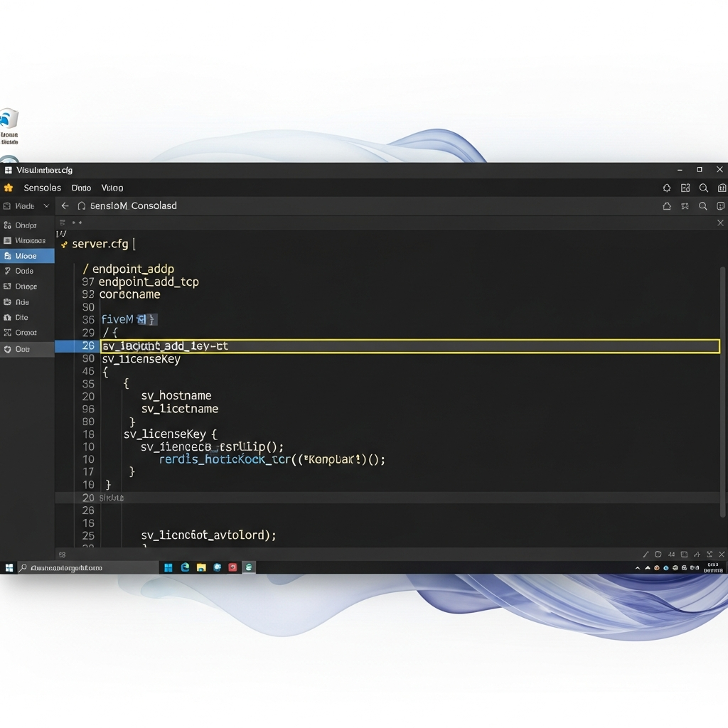728x728 pixels.
Task: Click line number 17 in the gutter
Action: [x=88, y=472]
